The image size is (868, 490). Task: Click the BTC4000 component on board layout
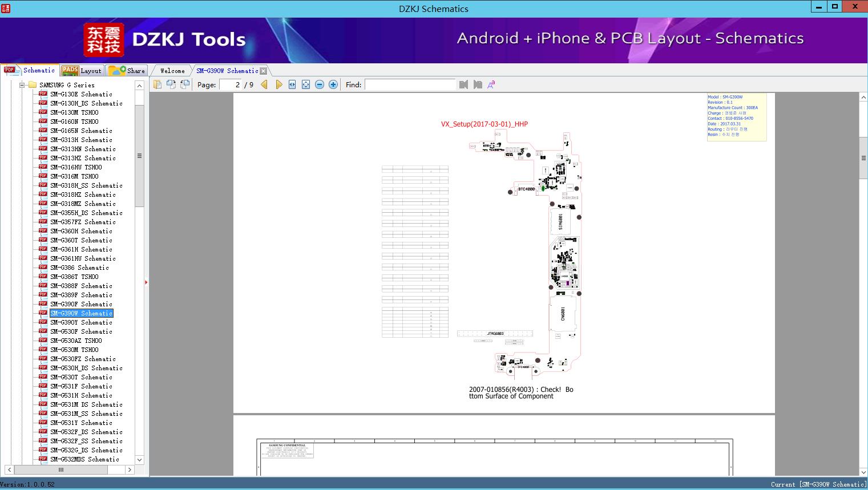coord(526,189)
